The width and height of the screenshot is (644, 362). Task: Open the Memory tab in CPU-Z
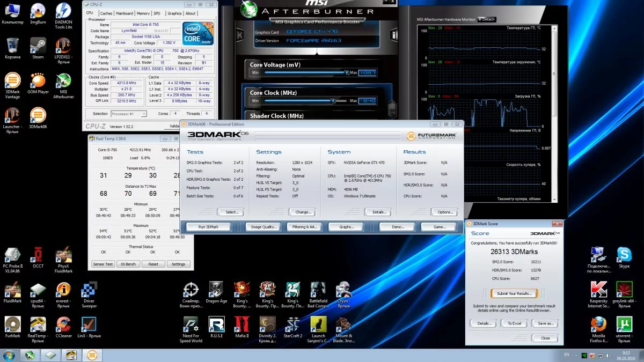pos(143,13)
